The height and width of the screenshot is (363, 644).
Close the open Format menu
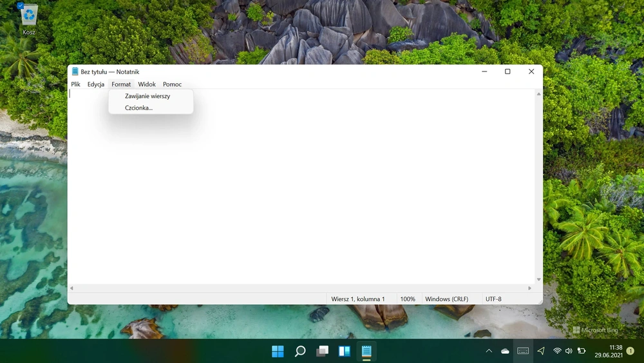[121, 84]
